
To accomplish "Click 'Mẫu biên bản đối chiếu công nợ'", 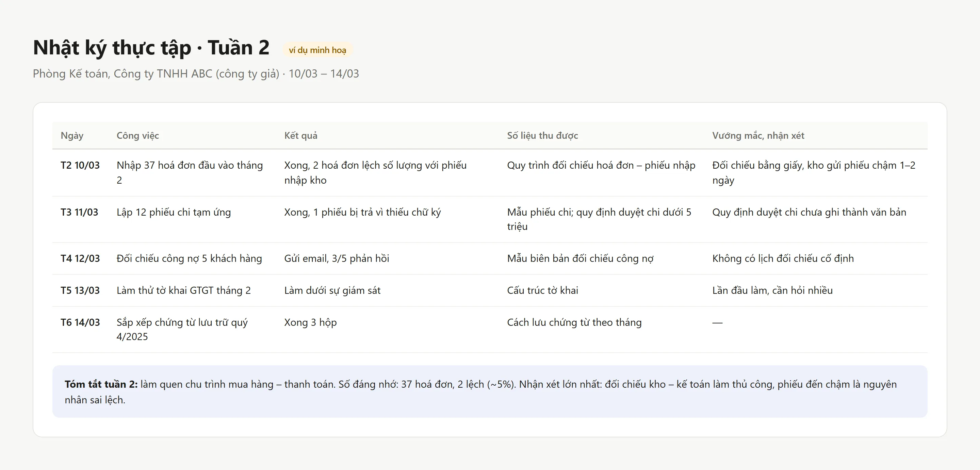I will [580, 258].
